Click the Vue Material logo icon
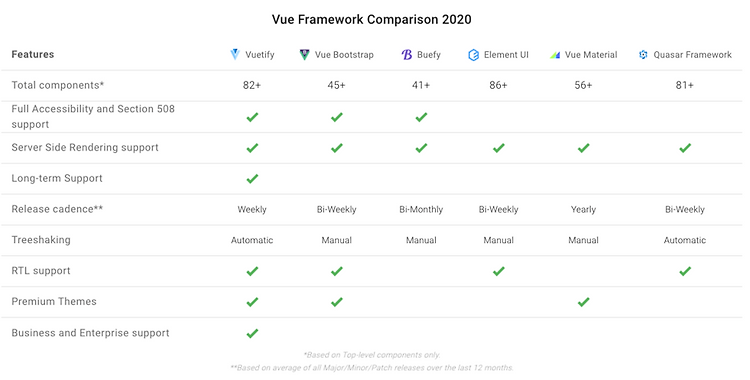This screenshot has height=380, width=750. [x=555, y=55]
